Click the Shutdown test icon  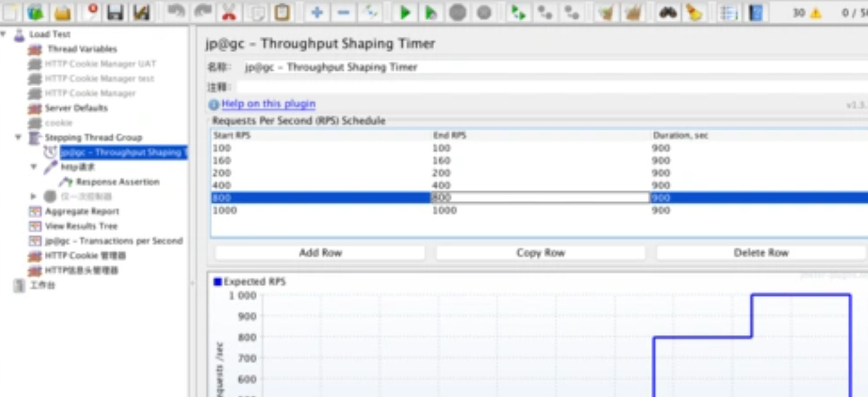point(484,11)
